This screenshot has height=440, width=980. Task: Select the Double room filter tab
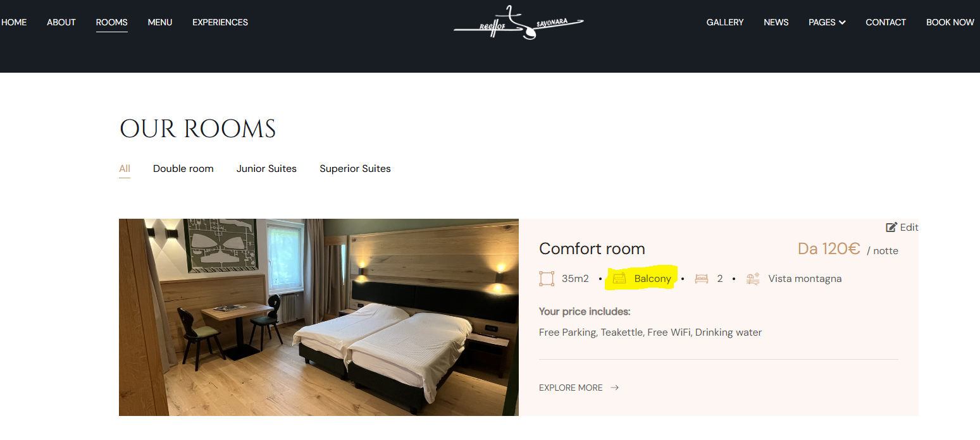[183, 169]
